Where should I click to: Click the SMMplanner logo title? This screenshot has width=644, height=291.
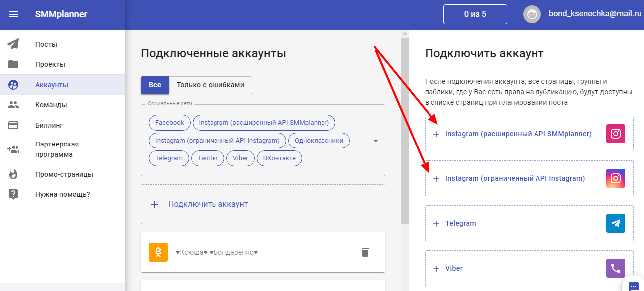61,14
